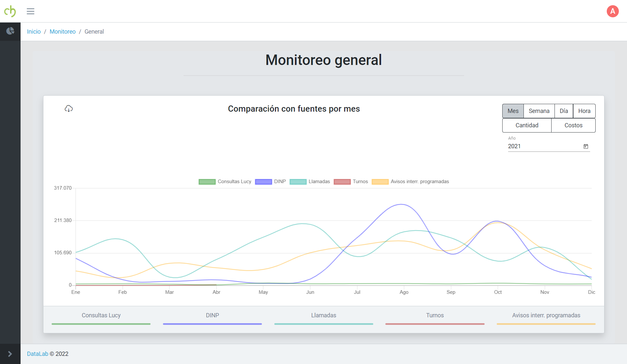Screen dimensions: 627x364
Task: Go to Monitoreo breadcrumb link
Action: 62,32
